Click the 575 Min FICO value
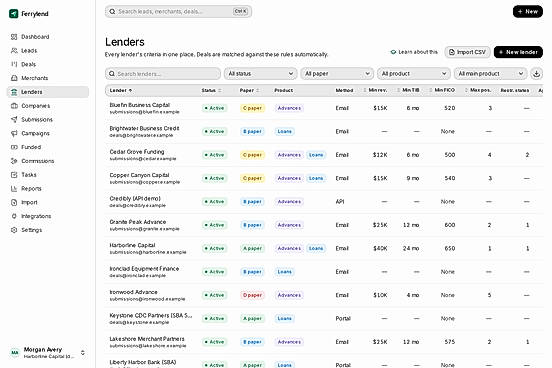 pyautogui.click(x=450, y=342)
